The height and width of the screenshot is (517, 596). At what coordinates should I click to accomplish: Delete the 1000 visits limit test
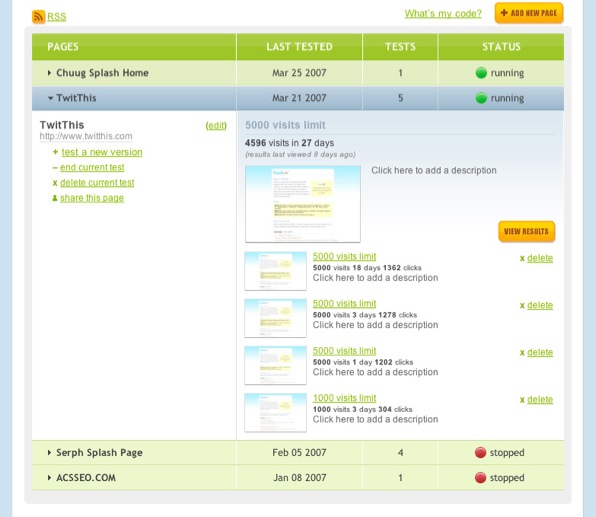[540, 400]
